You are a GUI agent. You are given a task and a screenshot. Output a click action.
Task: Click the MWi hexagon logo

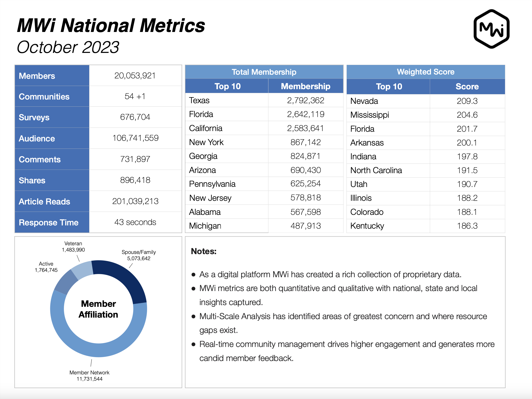click(x=491, y=29)
